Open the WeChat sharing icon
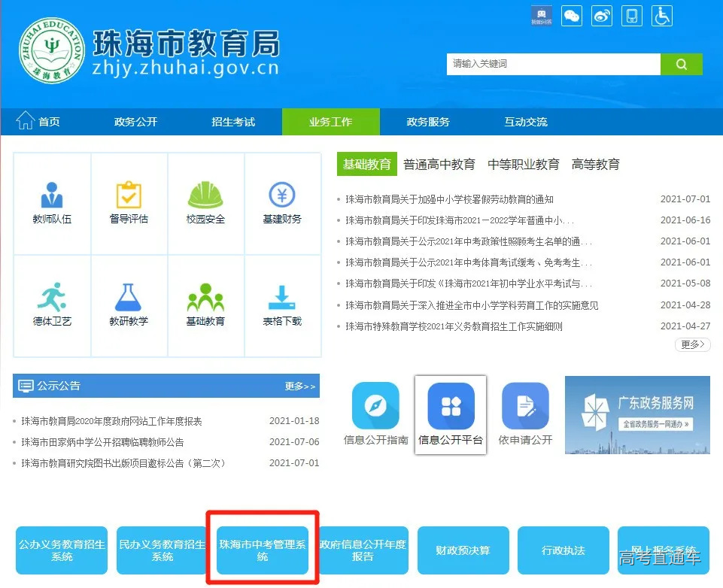The width and height of the screenshot is (723, 588). [x=571, y=15]
